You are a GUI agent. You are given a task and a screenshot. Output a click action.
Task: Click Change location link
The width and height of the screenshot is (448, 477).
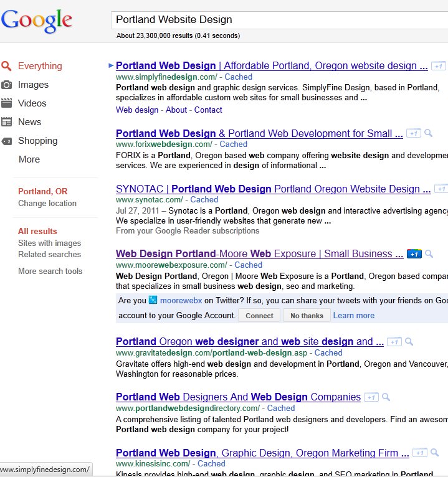tap(47, 203)
